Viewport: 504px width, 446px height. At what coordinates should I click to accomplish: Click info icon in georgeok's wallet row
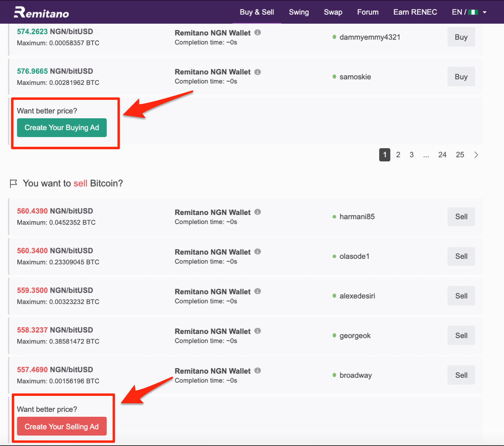(x=258, y=331)
